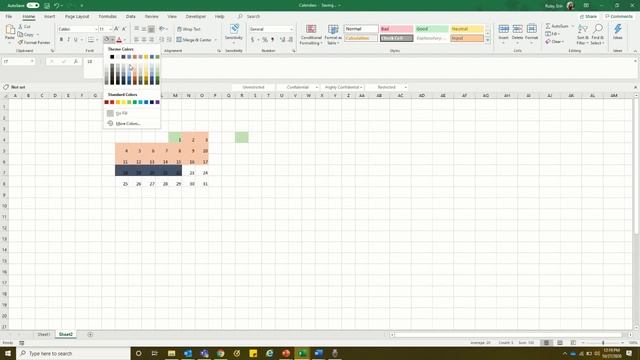The width and height of the screenshot is (640, 360).
Task: Open the Comments pane
Action: click(x=618, y=16)
